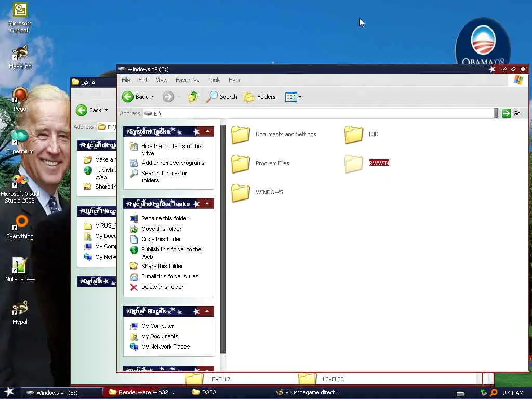Toggle the Folders tree pane
The width and height of the screenshot is (532, 399).
coord(260,97)
